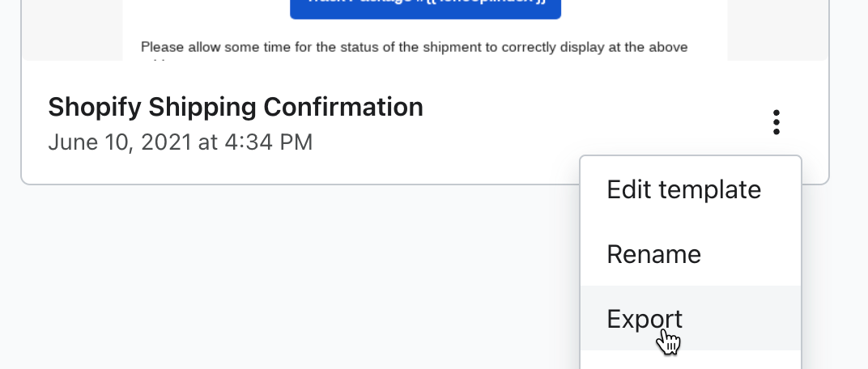Click the 'Please allow some time' preview text

coord(211,47)
